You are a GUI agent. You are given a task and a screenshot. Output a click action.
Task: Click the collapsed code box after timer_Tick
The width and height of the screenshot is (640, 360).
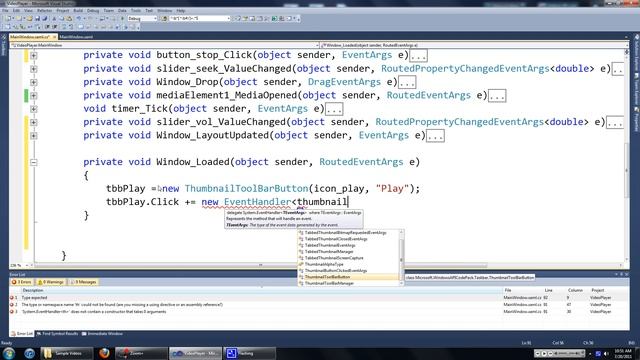(334, 109)
